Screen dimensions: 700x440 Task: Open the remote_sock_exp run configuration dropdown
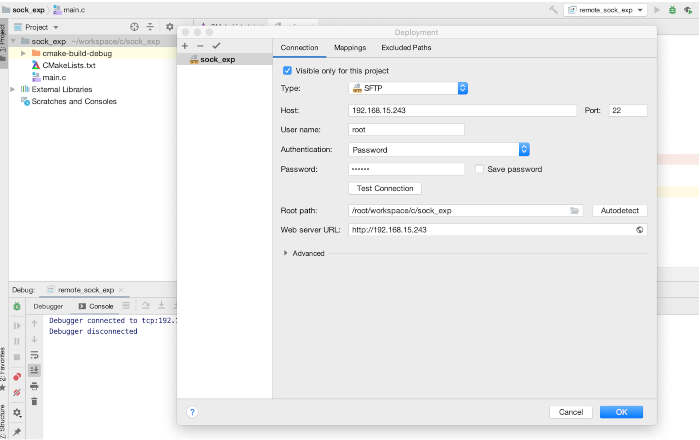pos(605,10)
